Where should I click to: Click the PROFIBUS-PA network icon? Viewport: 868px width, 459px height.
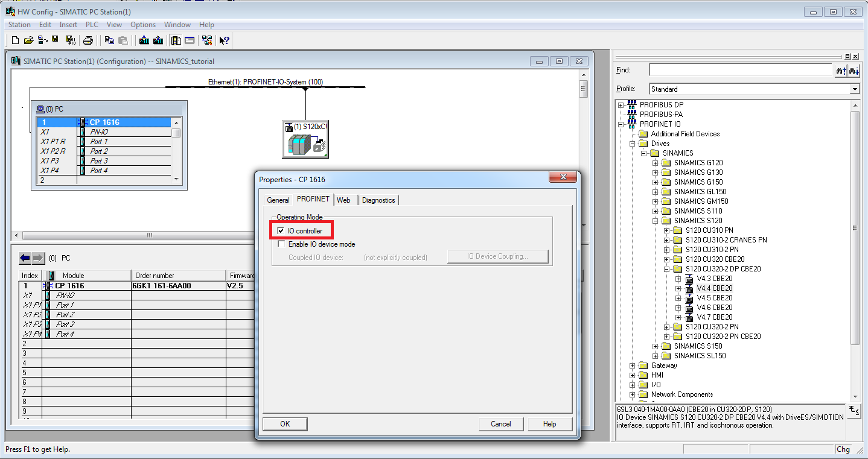[633, 114]
